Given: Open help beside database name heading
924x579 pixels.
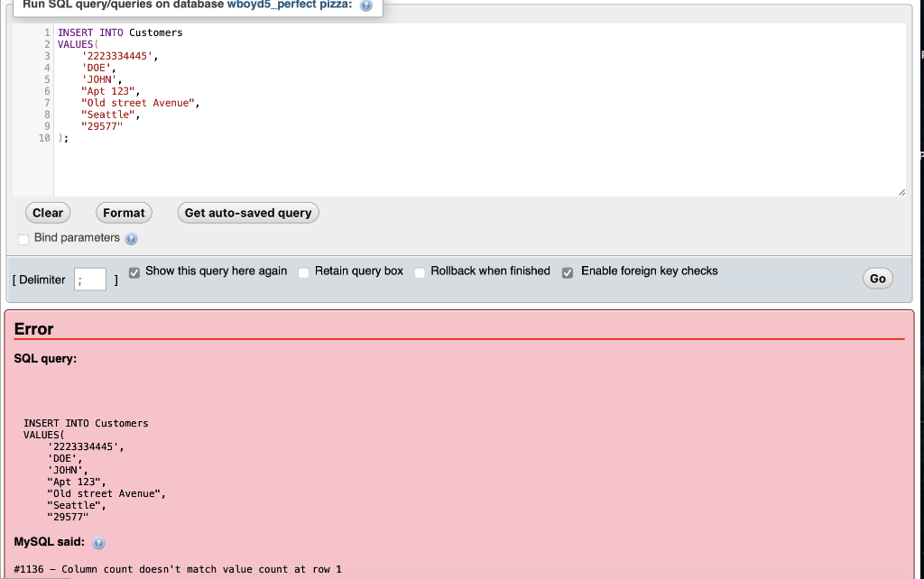Looking at the screenshot, I should 365,5.
